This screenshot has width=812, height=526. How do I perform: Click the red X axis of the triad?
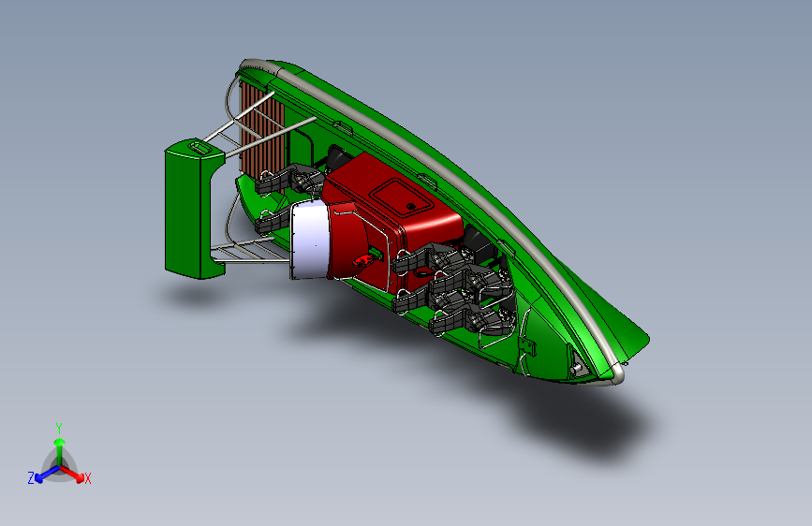73,474
